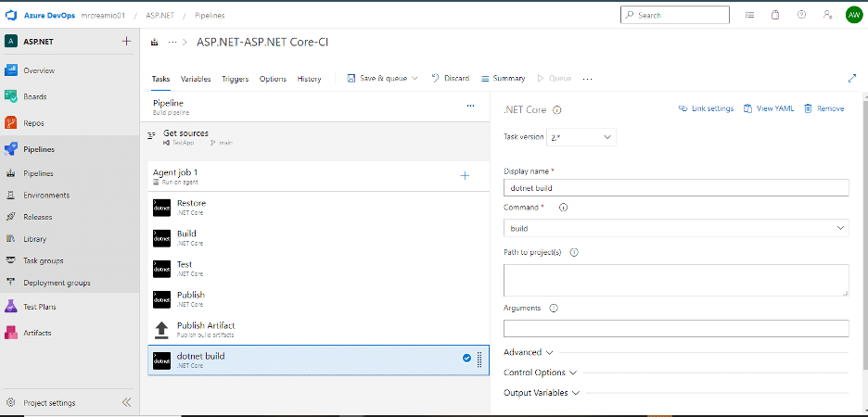Click the info icon next to Path to project(s)
The width and height of the screenshot is (868, 417).
coord(574,252)
